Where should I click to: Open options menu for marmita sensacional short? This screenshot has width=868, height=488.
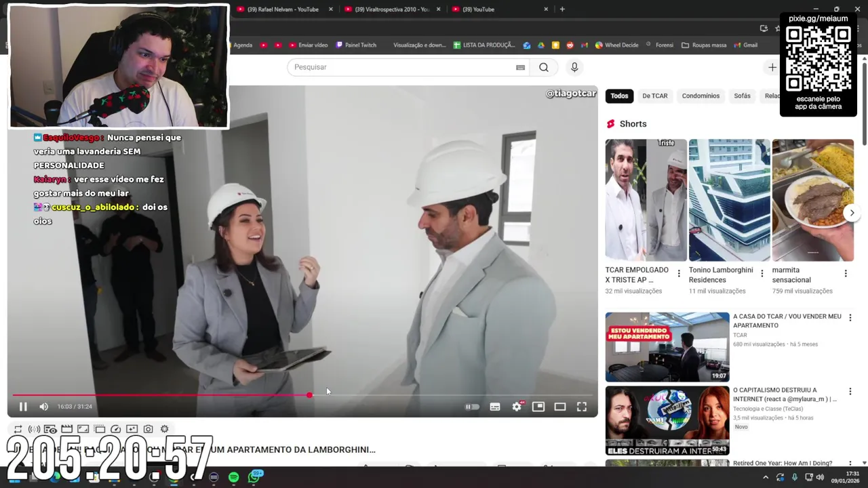click(846, 274)
